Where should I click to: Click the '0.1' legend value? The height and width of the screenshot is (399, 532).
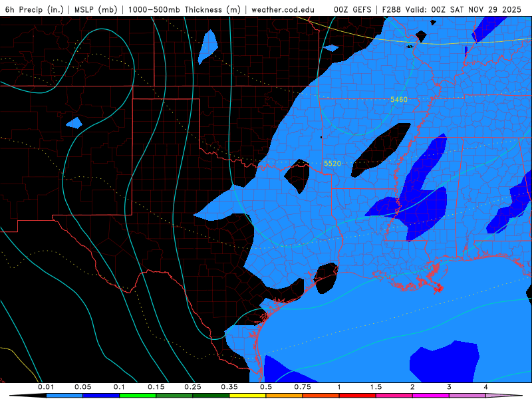(x=119, y=387)
